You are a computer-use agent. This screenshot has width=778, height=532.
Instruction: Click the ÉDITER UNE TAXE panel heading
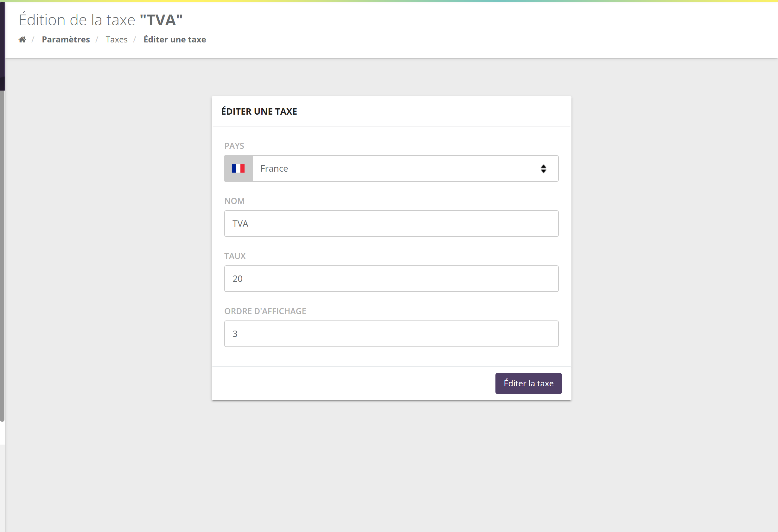(259, 111)
